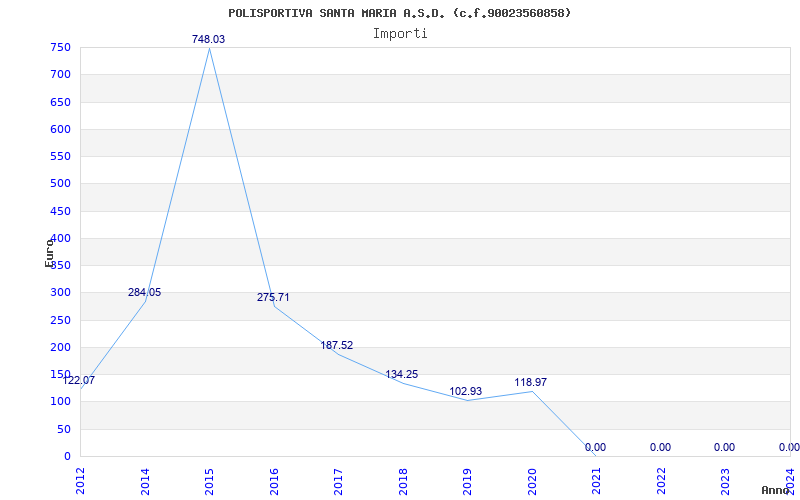Click the 0.00 label above 2023

click(x=724, y=447)
